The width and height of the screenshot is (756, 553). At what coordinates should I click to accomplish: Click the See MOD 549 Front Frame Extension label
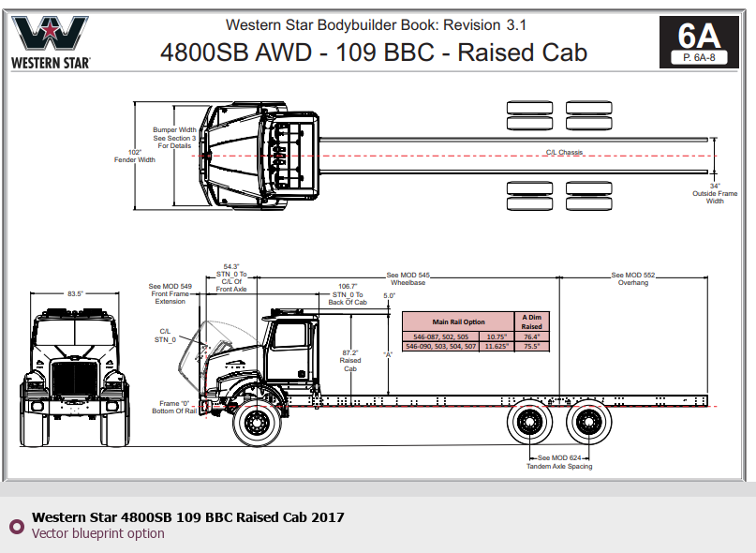pos(170,293)
